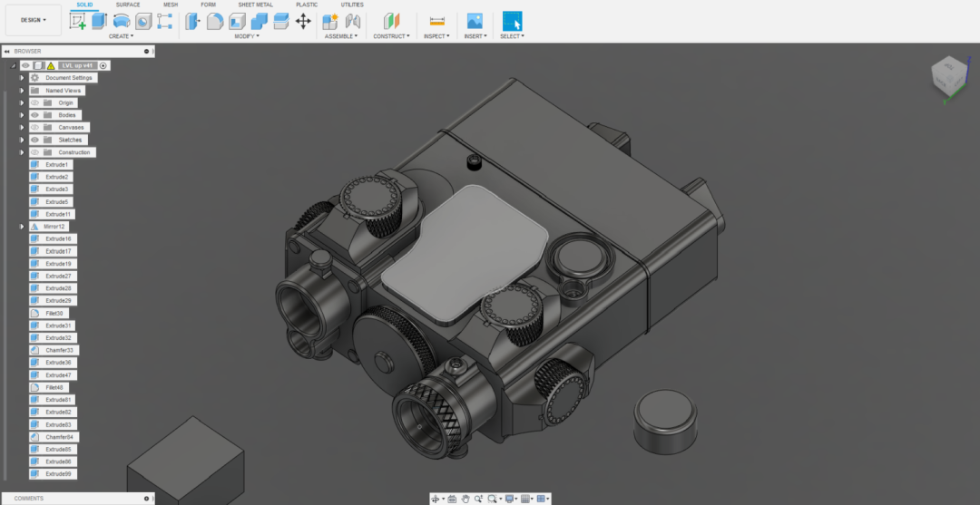Open Viewports layout icon

[x=542, y=499]
